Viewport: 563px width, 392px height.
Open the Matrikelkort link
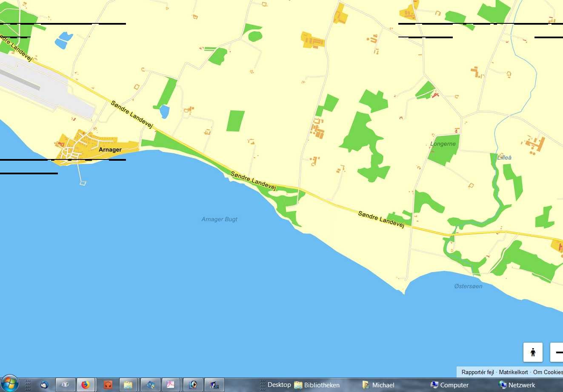[x=513, y=372]
